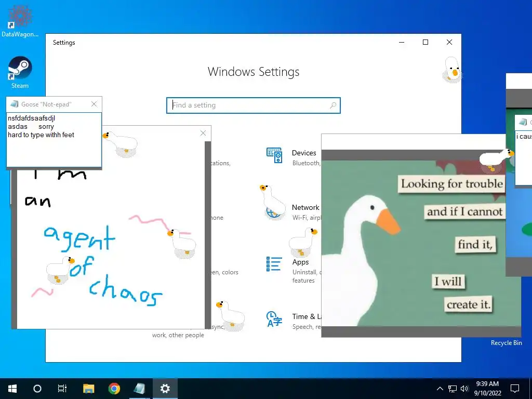Open the Steam desktop shortcut

(20, 72)
